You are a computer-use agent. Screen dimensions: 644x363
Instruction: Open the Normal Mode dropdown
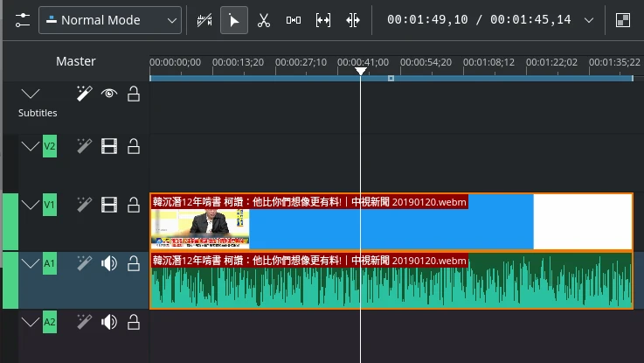pos(110,19)
